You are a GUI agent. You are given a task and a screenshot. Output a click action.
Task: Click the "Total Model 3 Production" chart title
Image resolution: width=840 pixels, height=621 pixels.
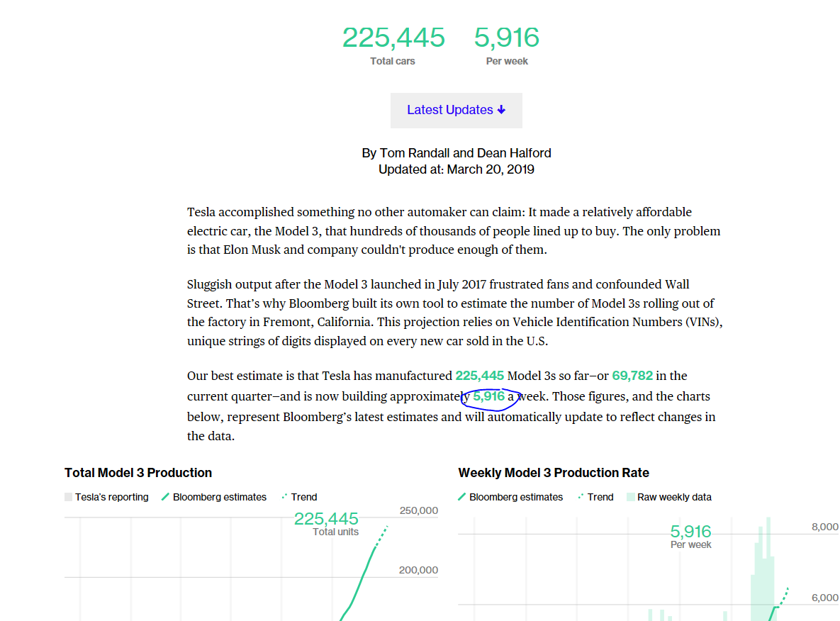pyautogui.click(x=138, y=473)
